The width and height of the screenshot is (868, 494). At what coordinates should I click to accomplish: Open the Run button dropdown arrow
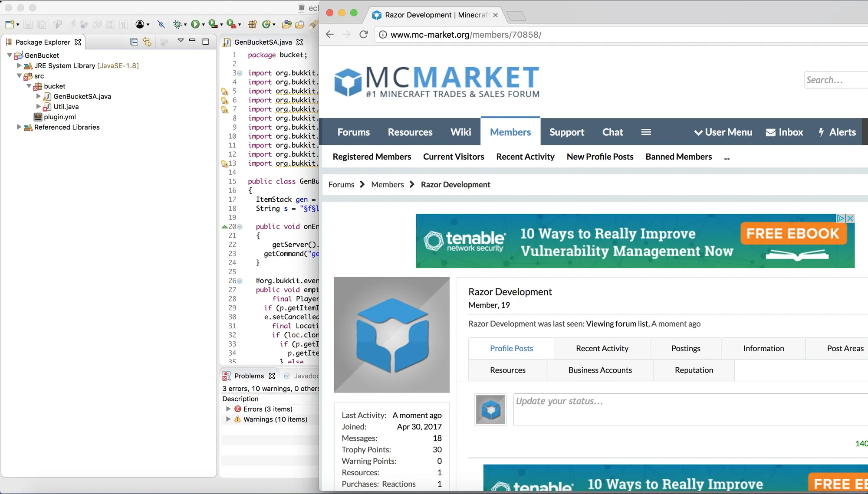[x=203, y=25]
